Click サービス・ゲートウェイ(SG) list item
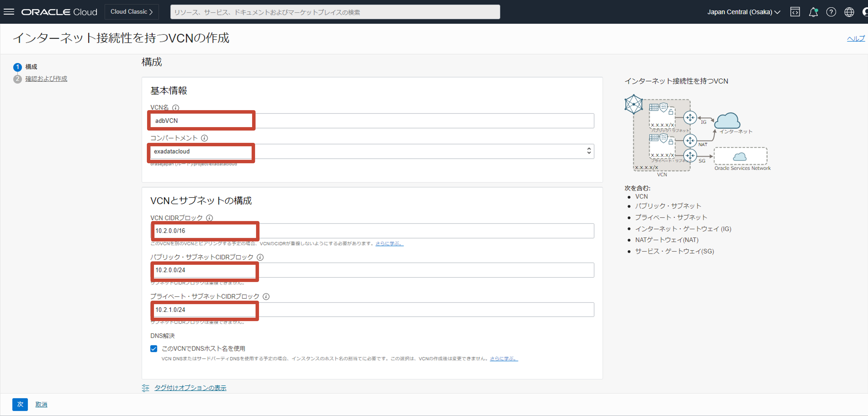This screenshot has height=416, width=868. [x=674, y=251]
